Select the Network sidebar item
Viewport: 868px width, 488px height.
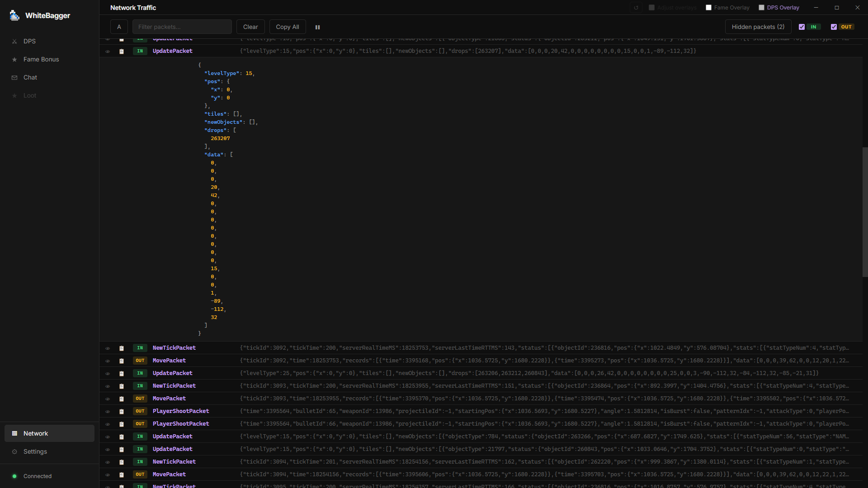[x=49, y=433]
